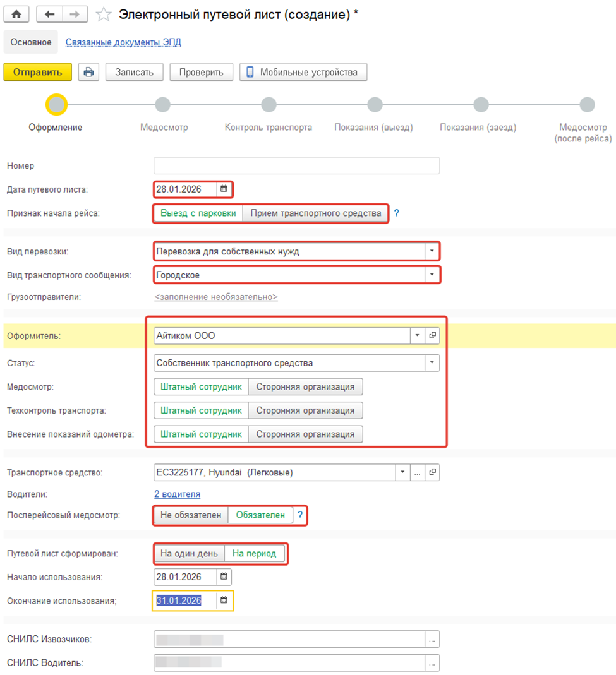Click the Номер input field
616x675 pixels.
pyautogui.click(x=296, y=166)
